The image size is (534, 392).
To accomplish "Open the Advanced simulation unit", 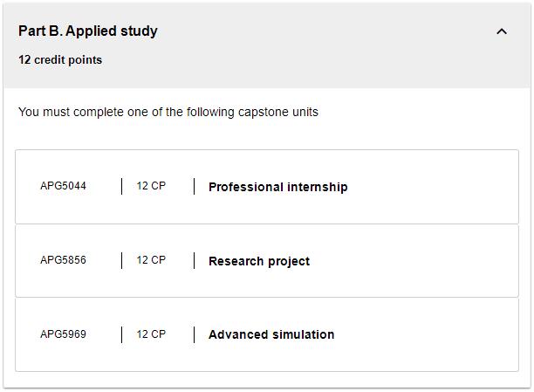I will pos(271,334).
